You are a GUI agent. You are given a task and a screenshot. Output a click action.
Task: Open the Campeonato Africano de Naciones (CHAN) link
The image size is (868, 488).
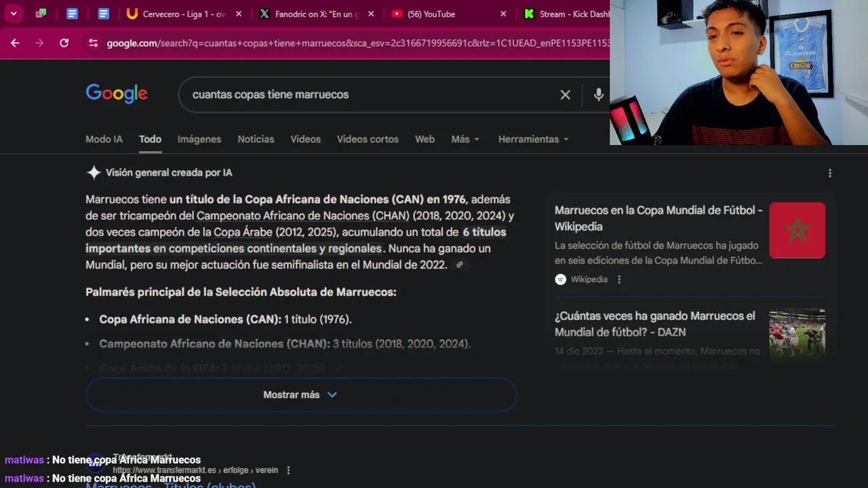tap(303, 216)
